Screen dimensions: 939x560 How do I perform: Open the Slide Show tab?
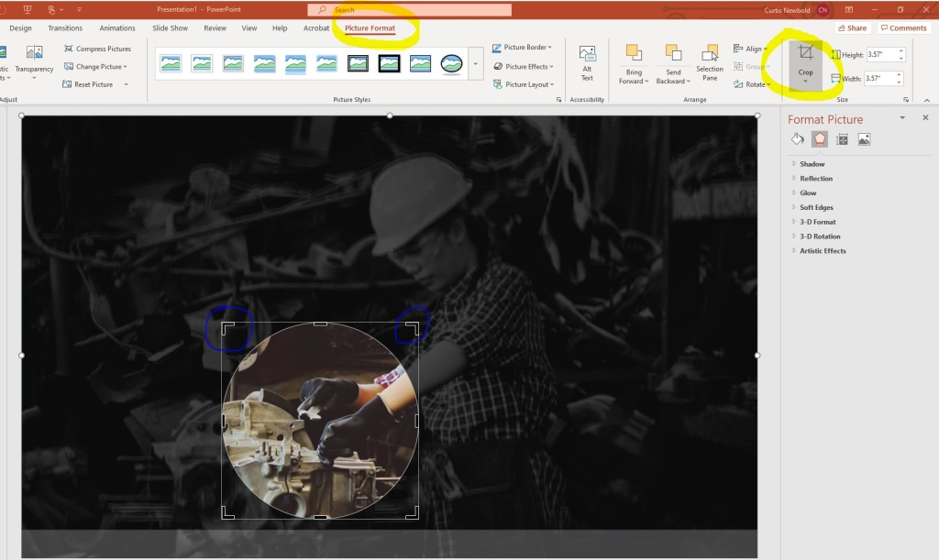click(x=170, y=27)
